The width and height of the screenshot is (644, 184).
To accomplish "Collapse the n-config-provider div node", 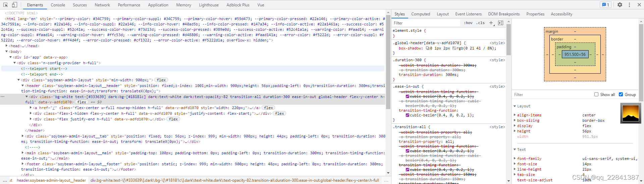I will coord(14,63).
